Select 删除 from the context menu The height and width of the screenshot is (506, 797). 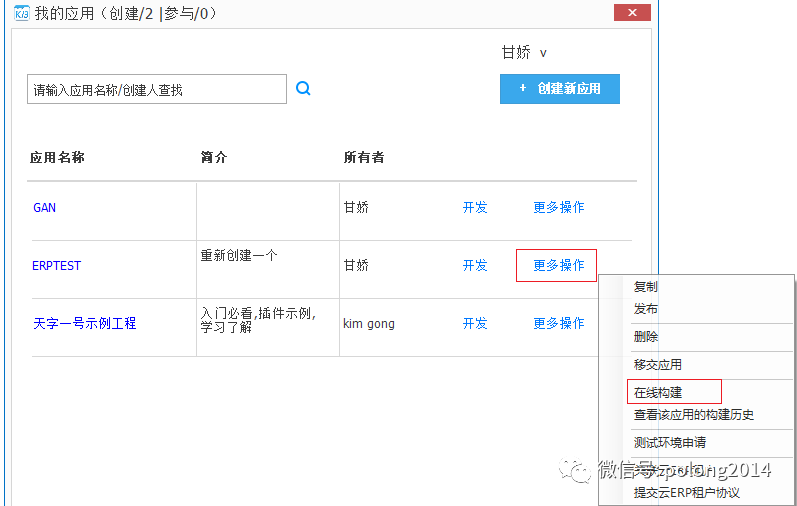(x=646, y=337)
